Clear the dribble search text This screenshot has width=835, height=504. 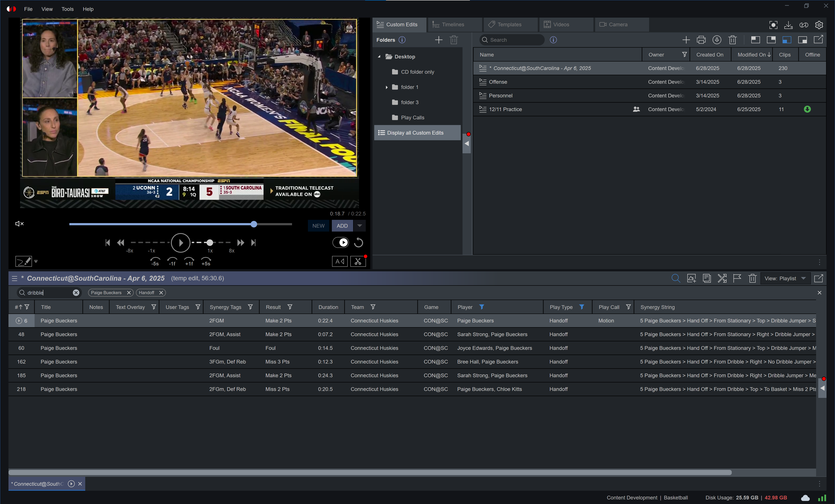[x=76, y=292]
